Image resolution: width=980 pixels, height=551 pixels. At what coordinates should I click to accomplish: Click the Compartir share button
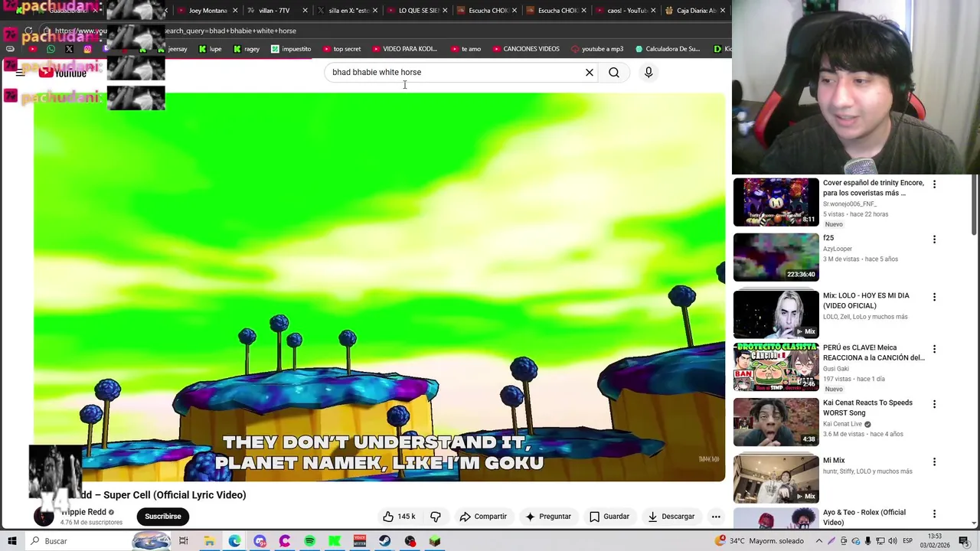(483, 517)
